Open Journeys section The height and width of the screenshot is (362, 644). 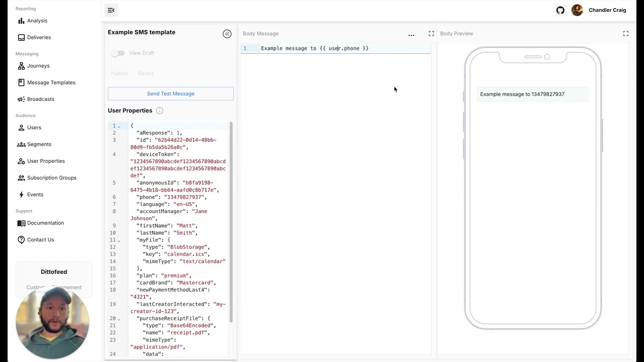[38, 66]
